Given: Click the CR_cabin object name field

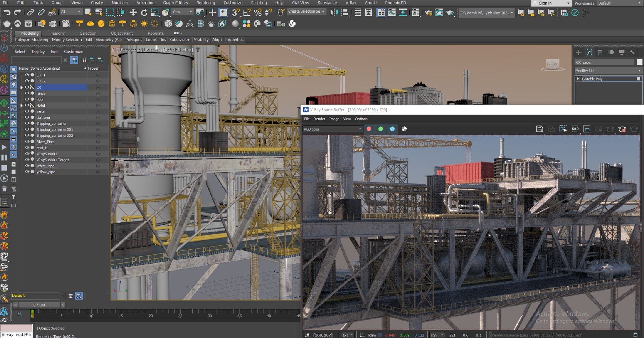Looking at the screenshot, I should click(604, 62).
